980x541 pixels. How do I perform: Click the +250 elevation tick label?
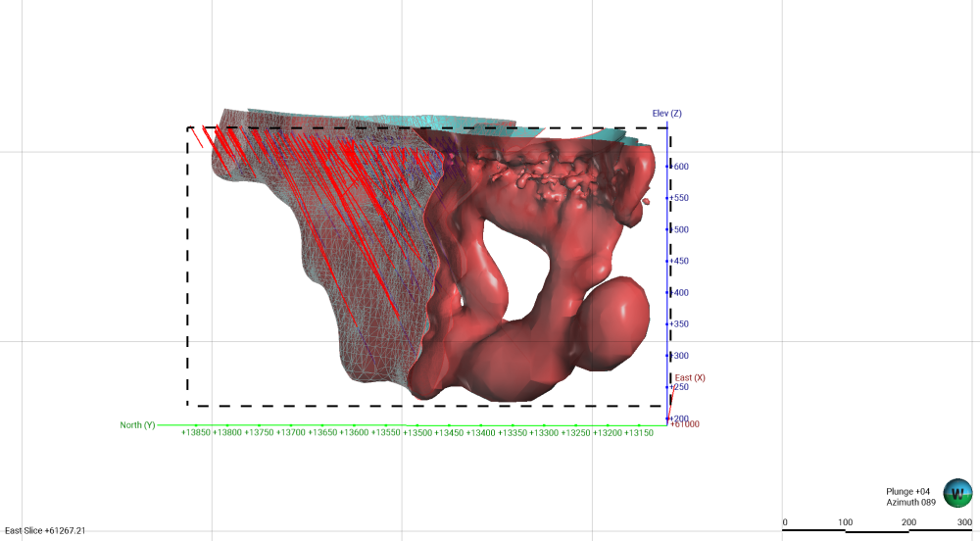[679, 387]
